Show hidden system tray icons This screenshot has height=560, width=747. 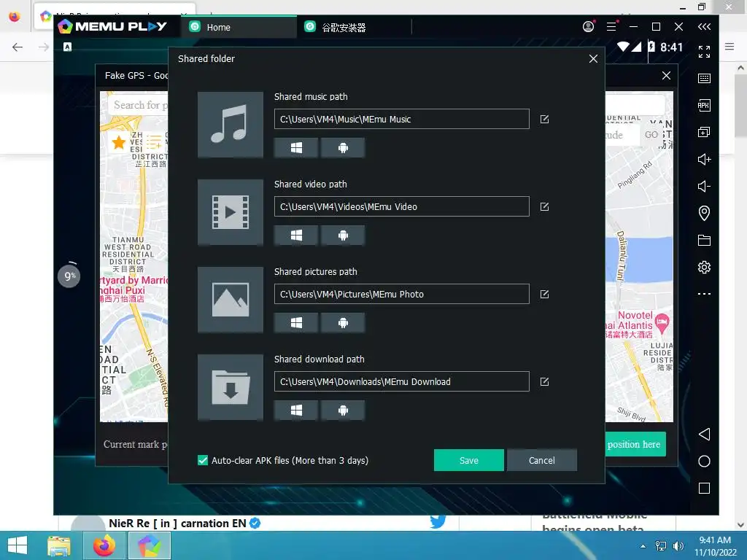(x=643, y=545)
